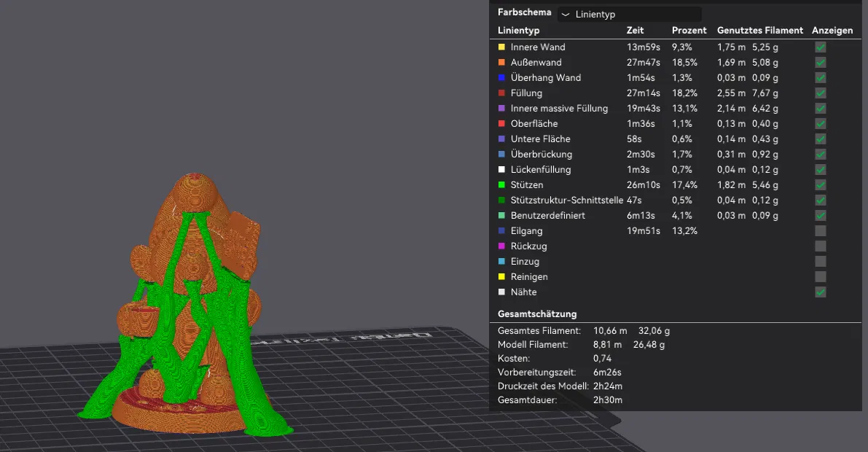Click the Gesamtdauer value 2h30m
Image resolution: width=868 pixels, height=452 pixels.
point(608,400)
